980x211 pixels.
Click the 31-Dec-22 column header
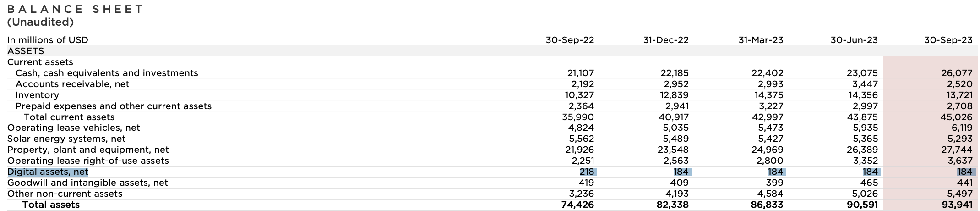pyautogui.click(x=665, y=40)
